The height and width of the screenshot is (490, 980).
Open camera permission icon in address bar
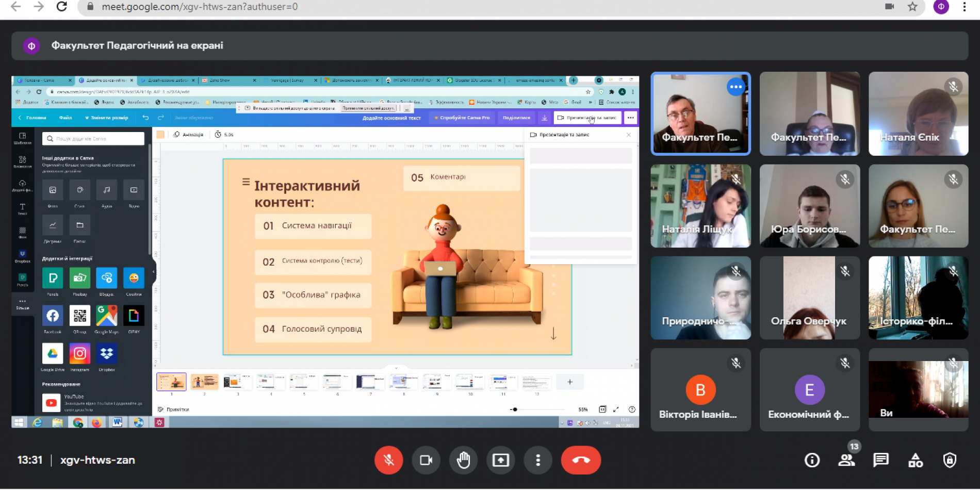coord(889,7)
